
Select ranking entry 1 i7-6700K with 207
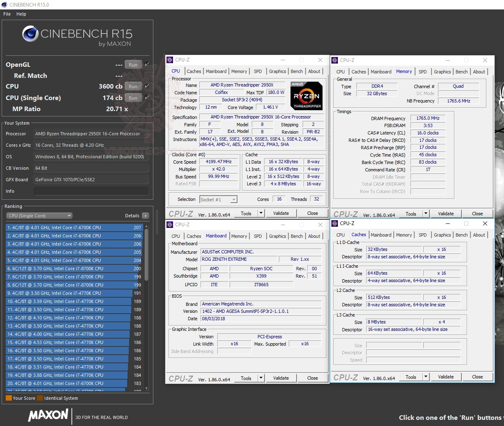pos(74,228)
